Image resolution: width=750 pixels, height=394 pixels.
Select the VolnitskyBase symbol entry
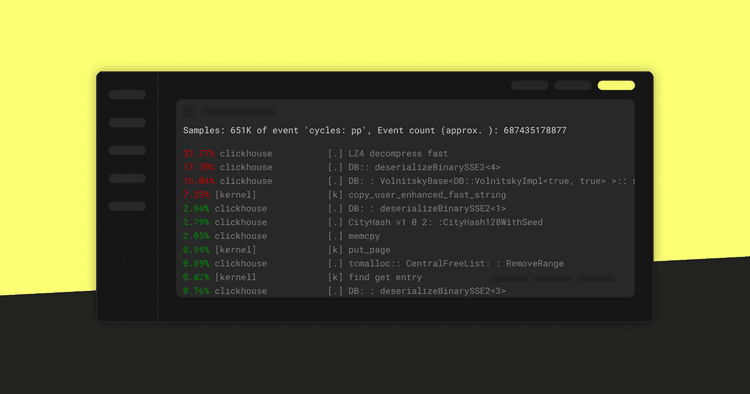coord(492,181)
